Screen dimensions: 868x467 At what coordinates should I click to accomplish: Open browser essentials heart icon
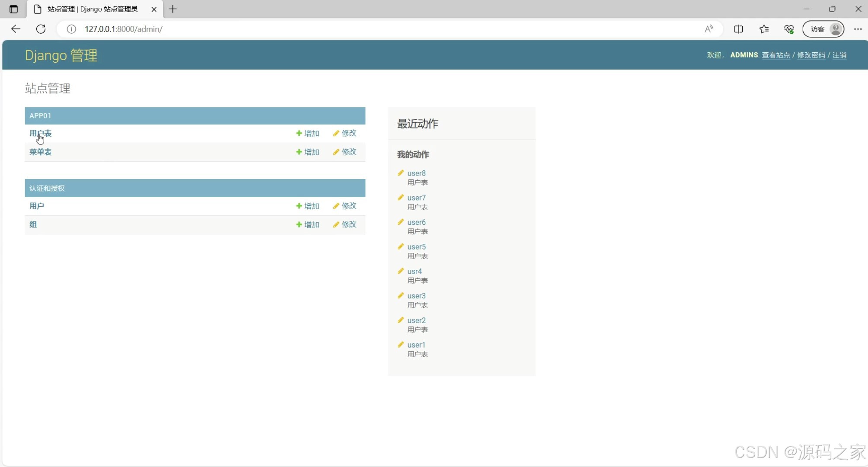click(789, 29)
